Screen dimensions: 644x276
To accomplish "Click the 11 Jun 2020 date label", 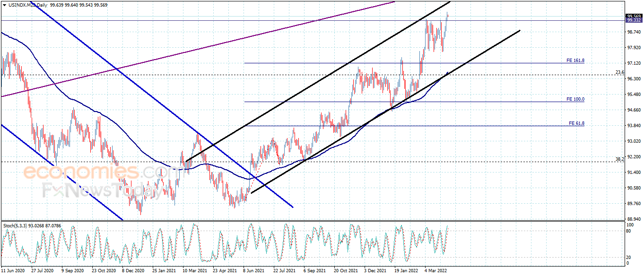I will coord(13,271).
